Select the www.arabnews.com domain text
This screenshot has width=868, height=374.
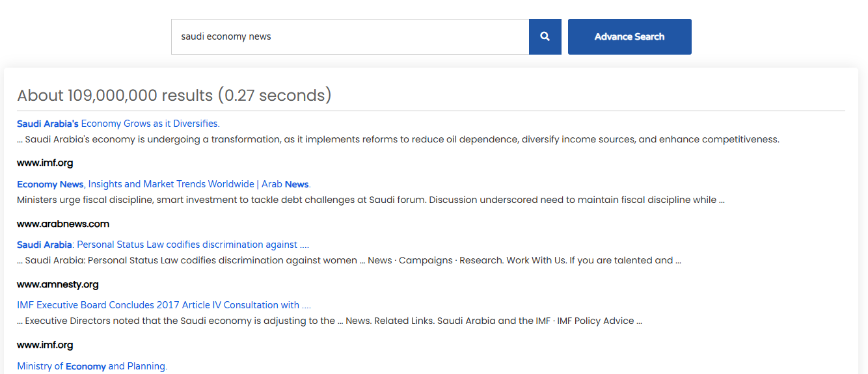(x=63, y=224)
